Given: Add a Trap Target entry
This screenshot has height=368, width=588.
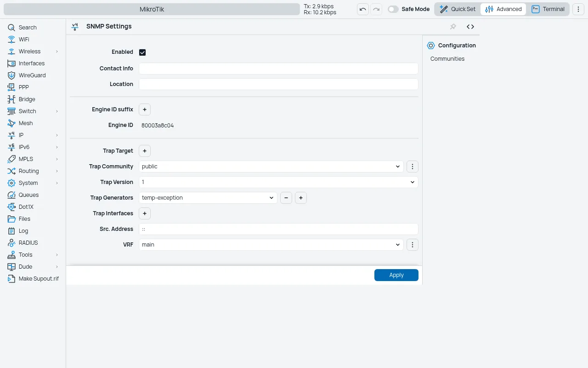Looking at the screenshot, I should point(145,151).
